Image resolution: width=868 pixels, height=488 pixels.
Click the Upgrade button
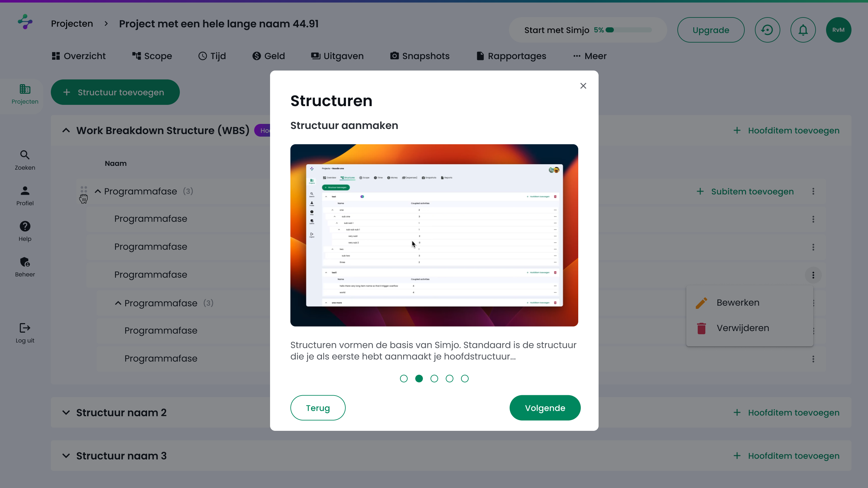[711, 30]
